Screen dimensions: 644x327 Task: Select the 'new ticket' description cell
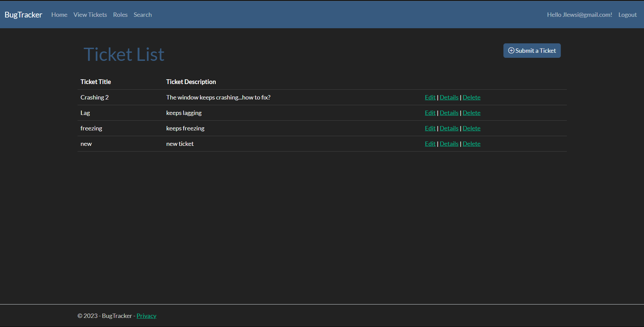click(180, 144)
